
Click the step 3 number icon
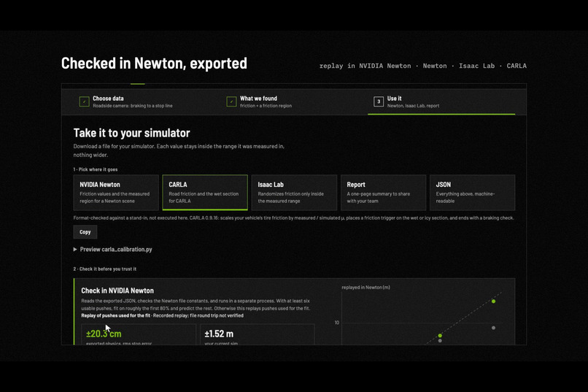379,101
